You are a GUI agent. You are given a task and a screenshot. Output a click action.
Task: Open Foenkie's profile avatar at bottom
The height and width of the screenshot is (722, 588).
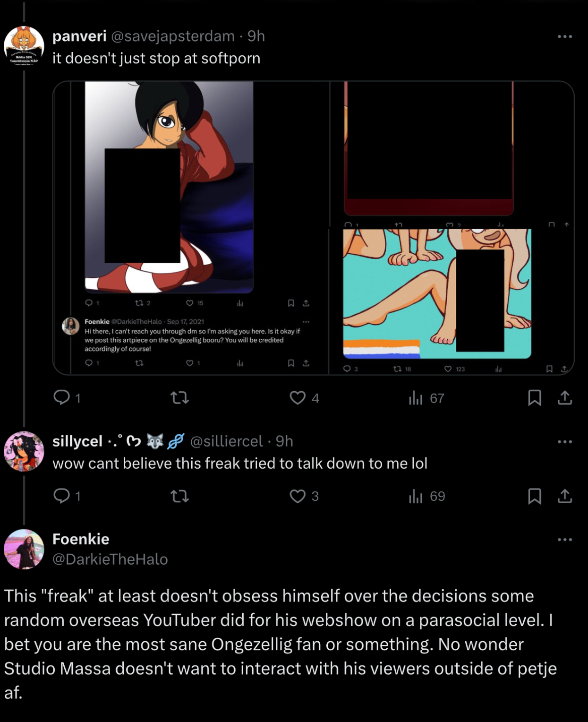pyautogui.click(x=24, y=549)
